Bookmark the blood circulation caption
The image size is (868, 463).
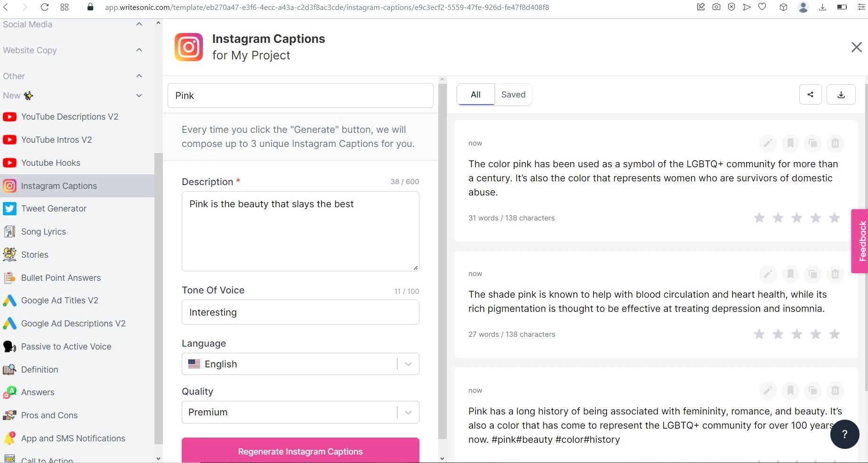(x=790, y=273)
